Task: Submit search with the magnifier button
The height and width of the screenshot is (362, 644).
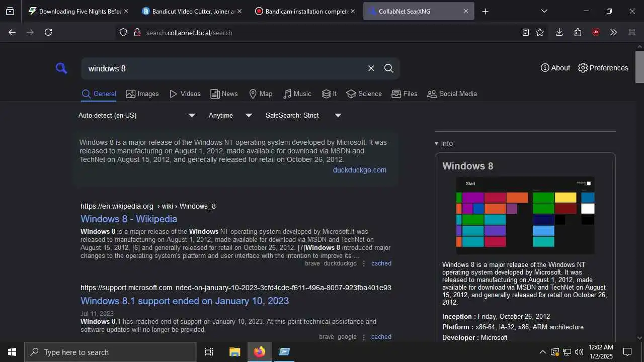Action: pyautogui.click(x=389, y=68)
